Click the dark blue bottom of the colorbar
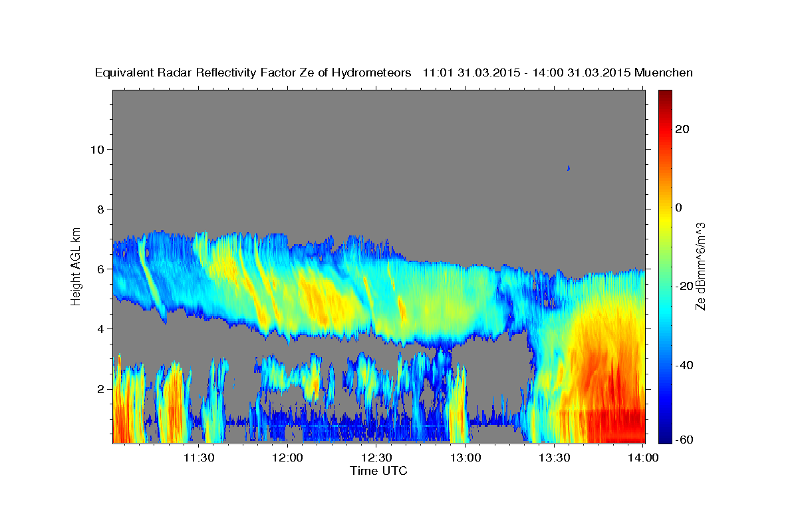 (x=665, y=438)
